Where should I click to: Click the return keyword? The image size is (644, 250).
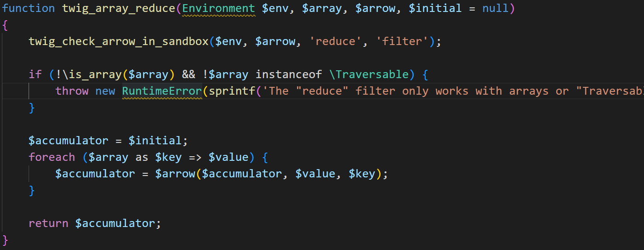tap(48, 223)
